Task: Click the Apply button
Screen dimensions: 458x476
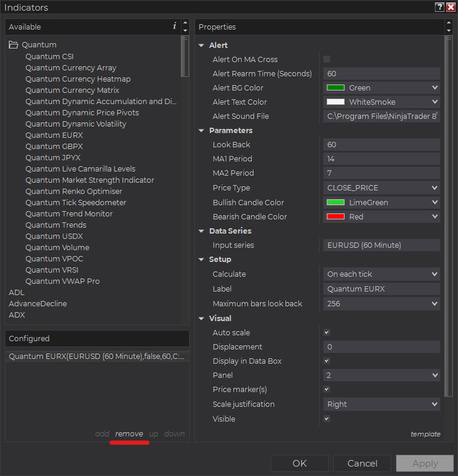Action: (x=425, y=463)
